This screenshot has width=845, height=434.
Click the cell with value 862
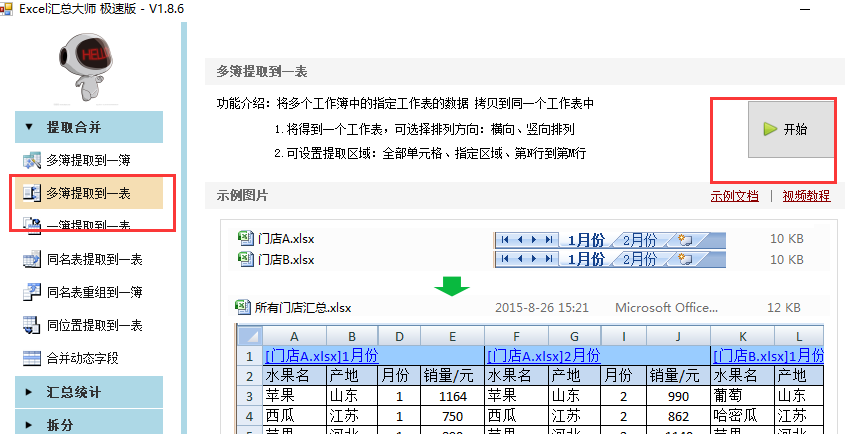click(678, 416)
